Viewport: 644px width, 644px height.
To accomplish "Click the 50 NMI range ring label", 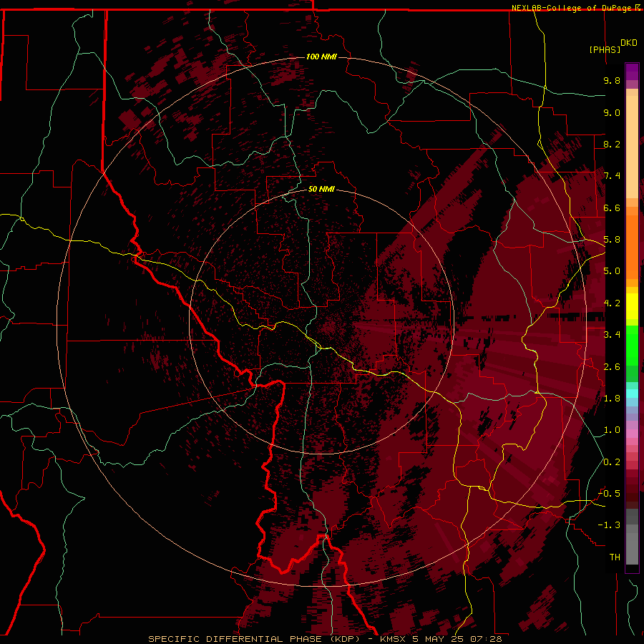I will click(x=321, y=189).
